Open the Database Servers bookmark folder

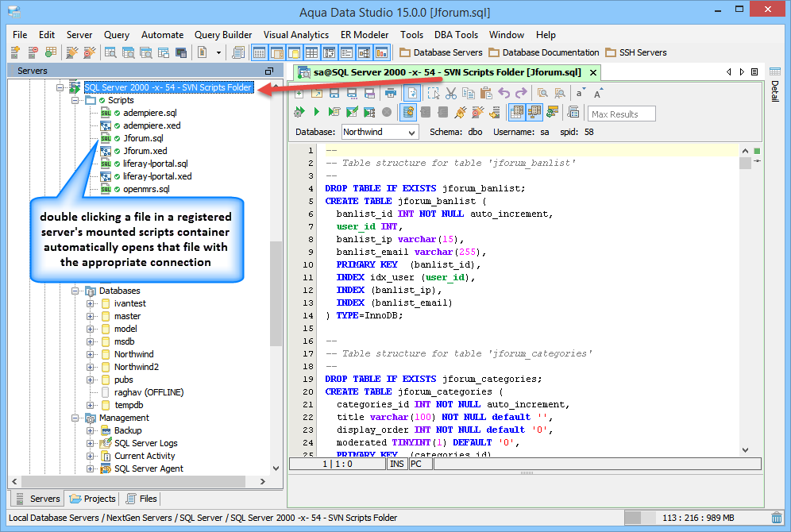pos(441,52)
